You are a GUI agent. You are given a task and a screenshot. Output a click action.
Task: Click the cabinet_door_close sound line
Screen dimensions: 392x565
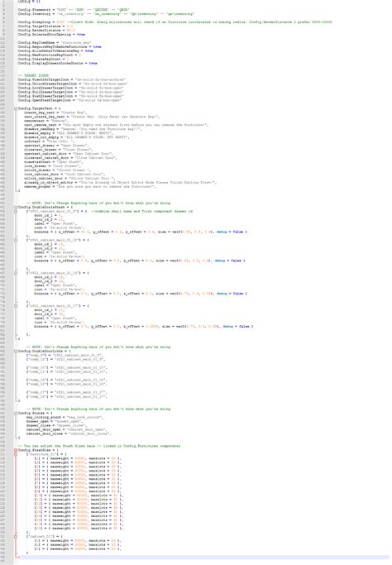[x=69, y=433]
